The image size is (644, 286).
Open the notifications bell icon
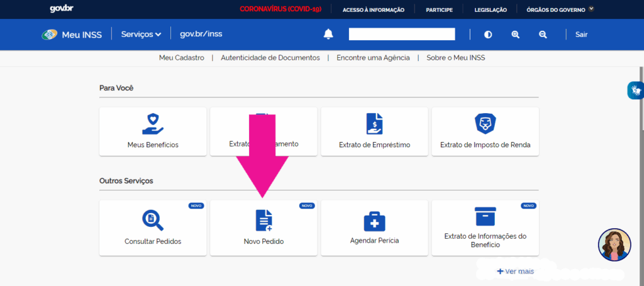point(328,35)
